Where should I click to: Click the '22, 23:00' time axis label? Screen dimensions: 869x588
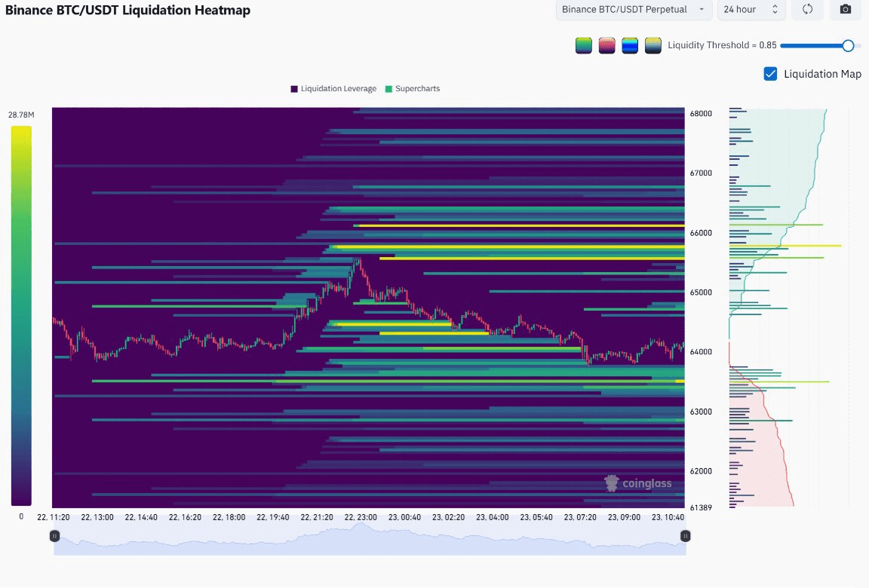tap(361, 517)
